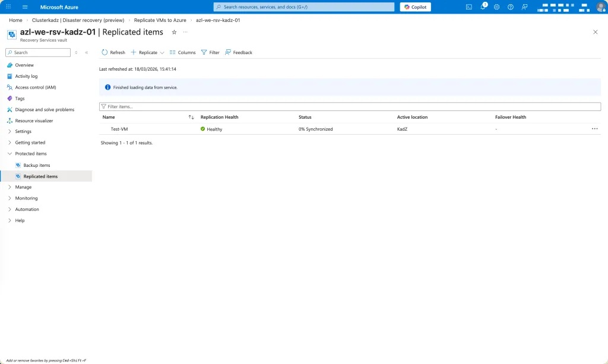Image resolution: width=608 pixels, height=364 pixels.
Task: Expand the Settings section in sidebar
Action: click(x=23, y=131)
